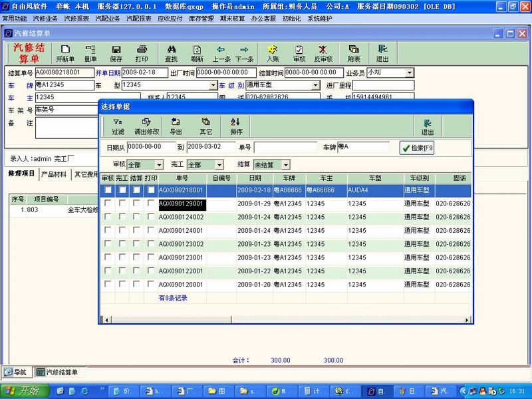Open the 结算 filter dropdown
The height and width of the screenshot is (399, 532).
tap(286, 165)
